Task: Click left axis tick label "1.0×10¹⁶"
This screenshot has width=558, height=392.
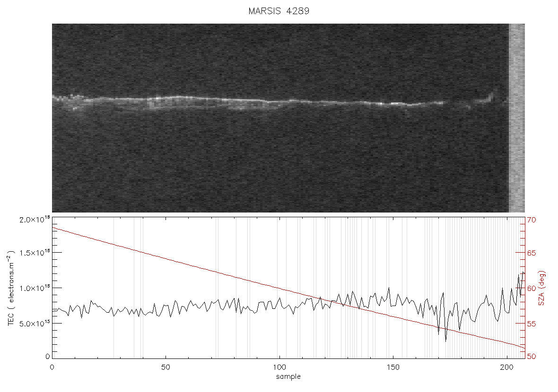Action: click(x=35, y=288)
